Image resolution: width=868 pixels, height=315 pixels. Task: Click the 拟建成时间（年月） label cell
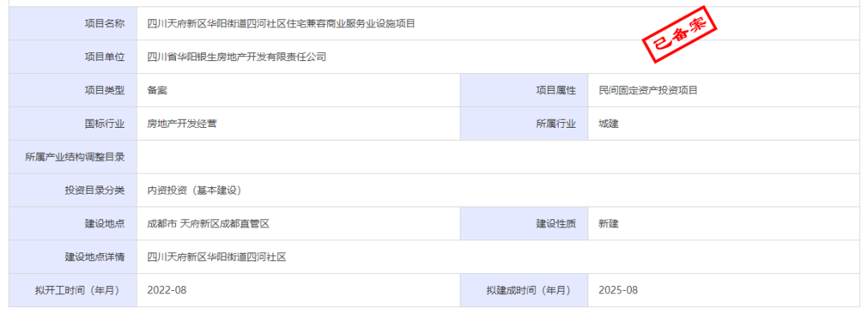click(524, 290)
